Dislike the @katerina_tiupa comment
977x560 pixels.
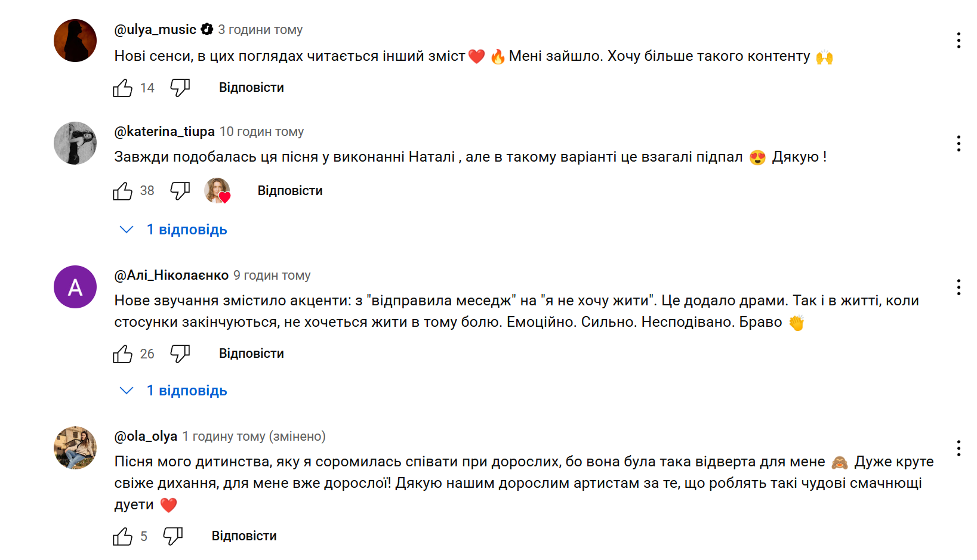pyautogui.click(x=180, y=191)
